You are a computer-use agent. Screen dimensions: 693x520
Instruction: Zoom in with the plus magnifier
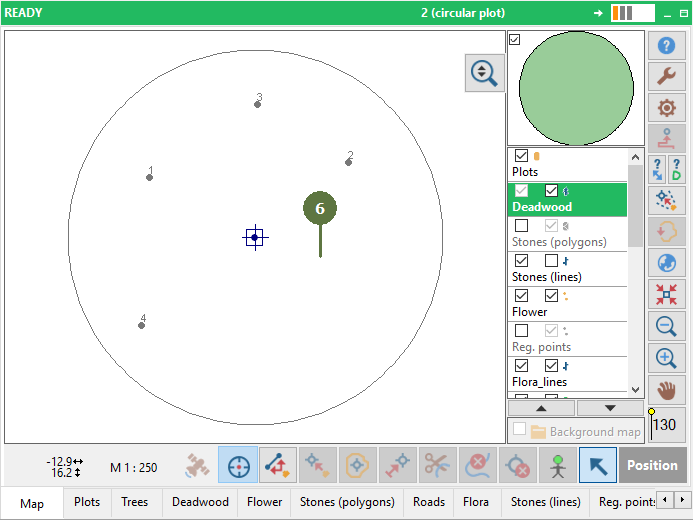coord(666,358)
